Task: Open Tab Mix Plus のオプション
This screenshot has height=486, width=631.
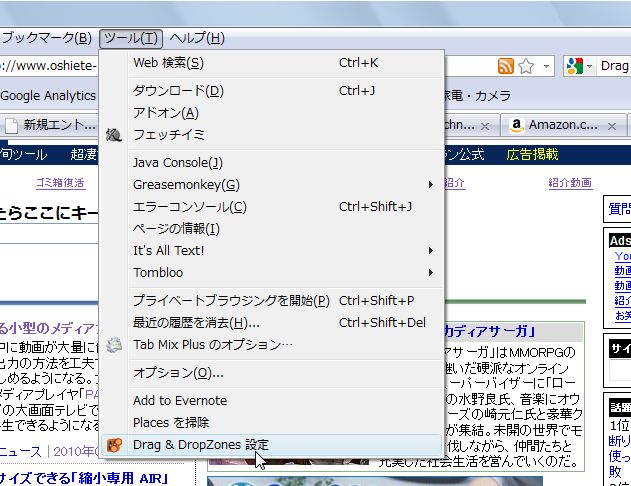Action: pos(272,345)
